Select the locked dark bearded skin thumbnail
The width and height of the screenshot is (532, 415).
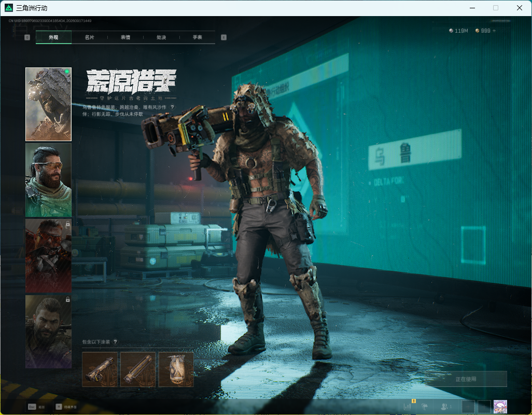49,331
